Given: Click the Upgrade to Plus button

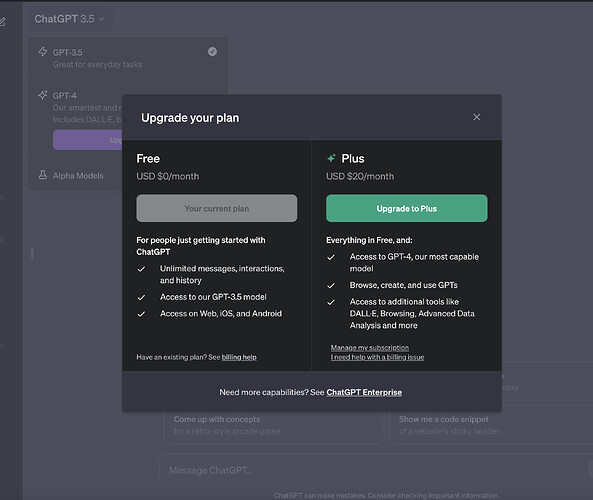Looking at the screenshot, I should [x=407, y=208].
